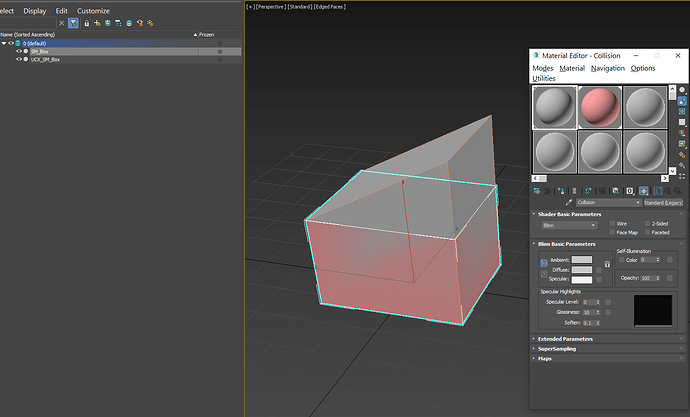
Task: Open the Blinn shader type dropdown
Action: [568, 226]
